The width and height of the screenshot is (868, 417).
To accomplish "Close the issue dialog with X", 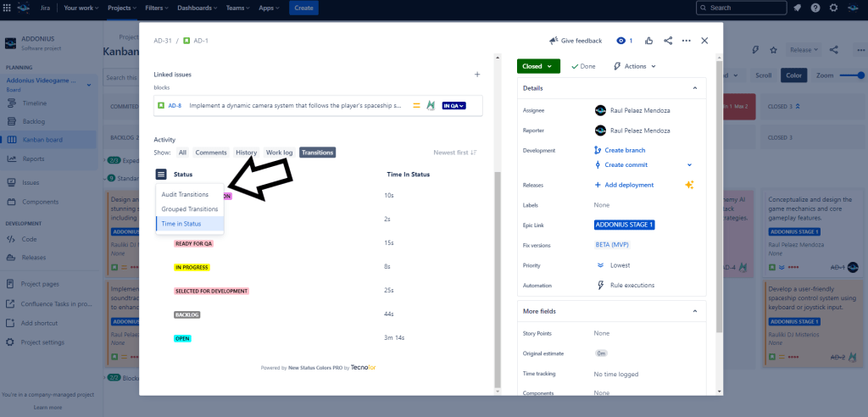I will point(704,41).
